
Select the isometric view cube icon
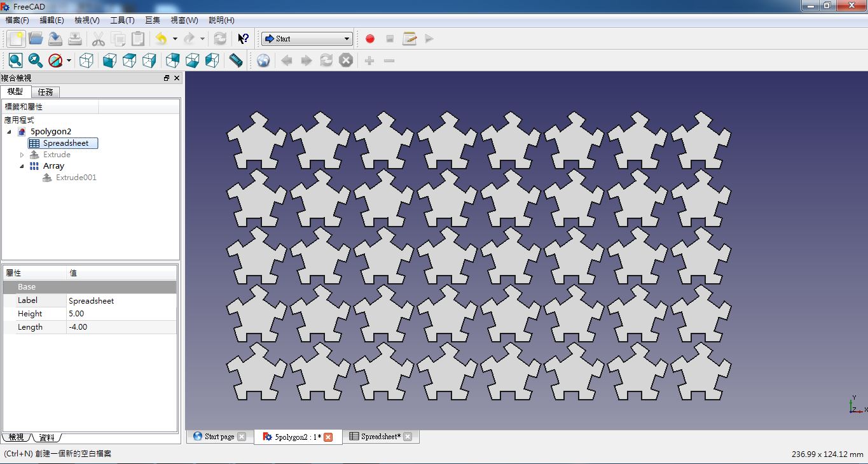(86, 60)
